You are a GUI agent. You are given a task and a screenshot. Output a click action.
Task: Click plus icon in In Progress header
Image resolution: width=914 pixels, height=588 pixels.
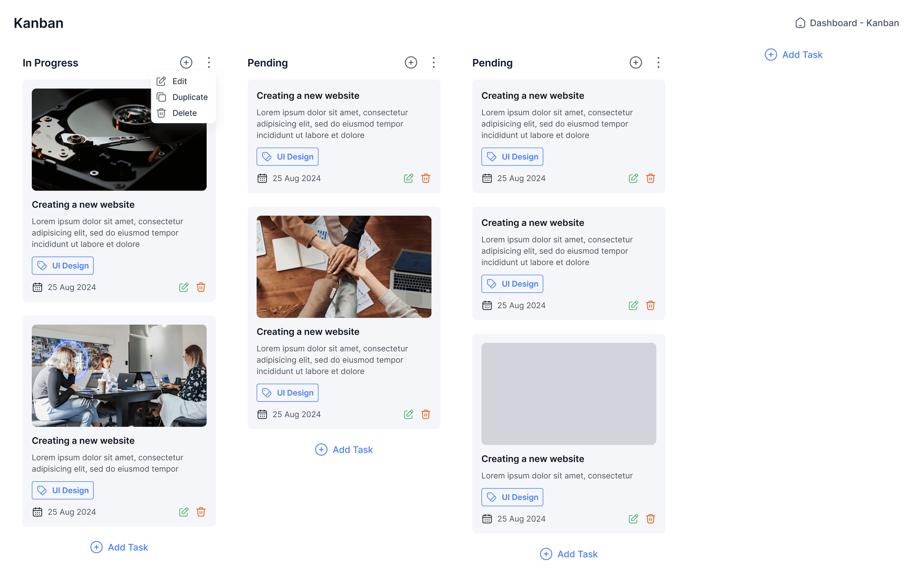(186, 62)
